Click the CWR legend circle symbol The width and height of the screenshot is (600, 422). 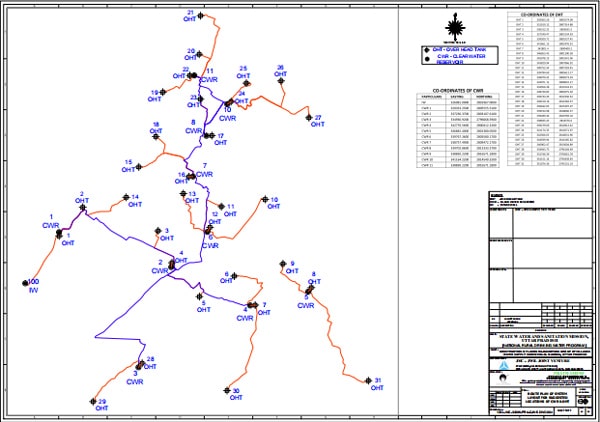[x=425, y=60]
